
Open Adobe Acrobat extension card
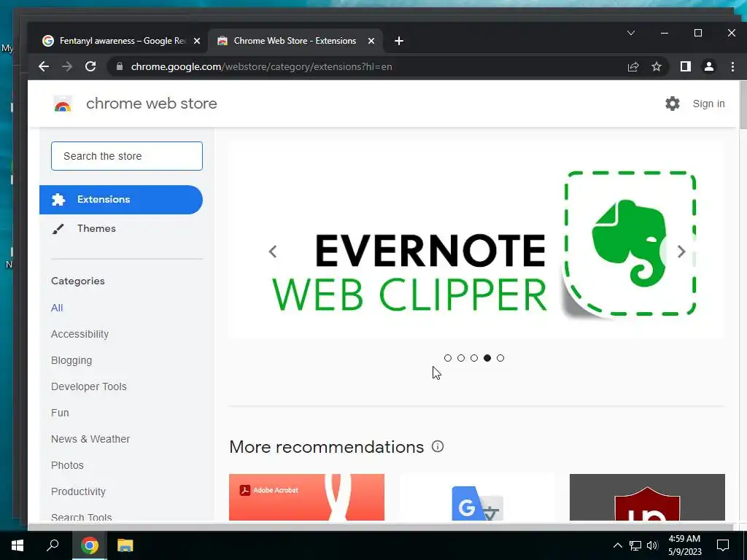point(307,497)
